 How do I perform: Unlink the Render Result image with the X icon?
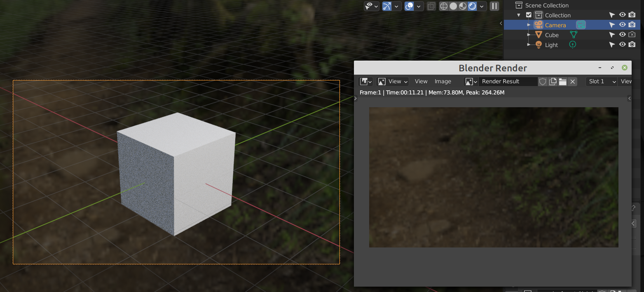(573, 81)
